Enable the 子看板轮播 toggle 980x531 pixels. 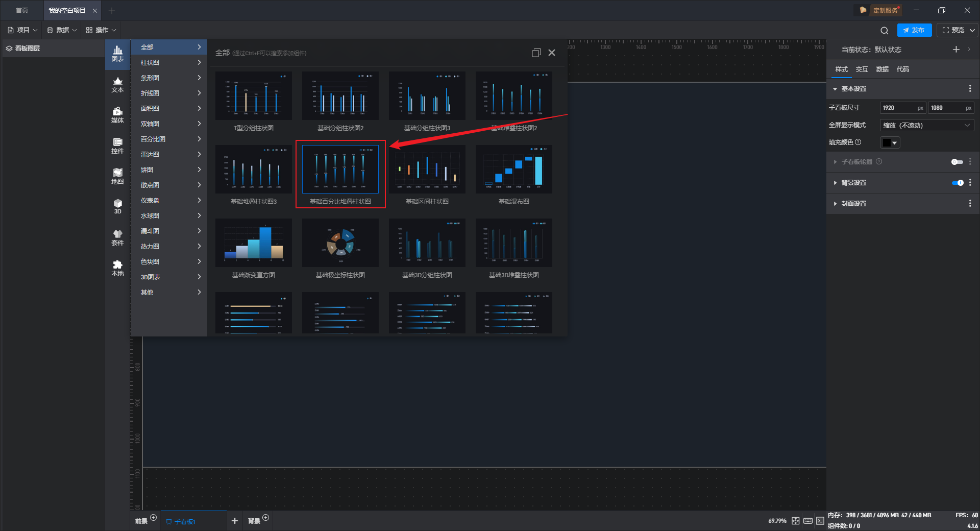[x=957, y=162]
